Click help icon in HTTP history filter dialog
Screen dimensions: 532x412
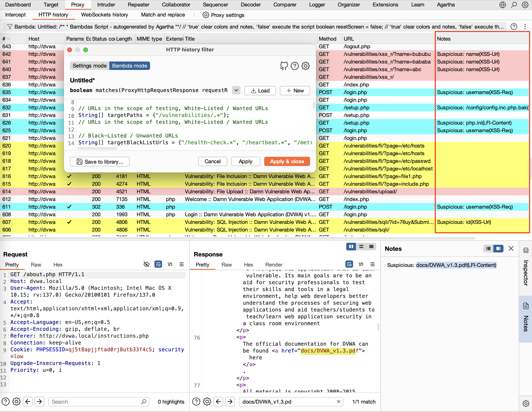(295, 66)
